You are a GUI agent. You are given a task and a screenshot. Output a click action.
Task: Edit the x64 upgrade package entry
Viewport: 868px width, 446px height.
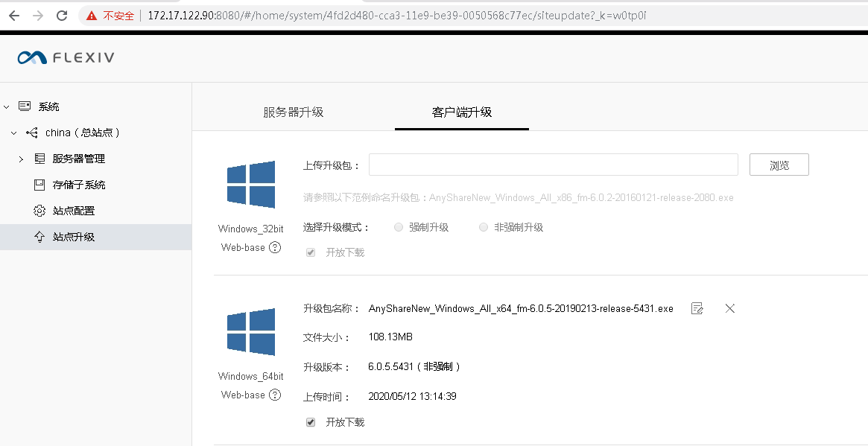coord(697,308)
